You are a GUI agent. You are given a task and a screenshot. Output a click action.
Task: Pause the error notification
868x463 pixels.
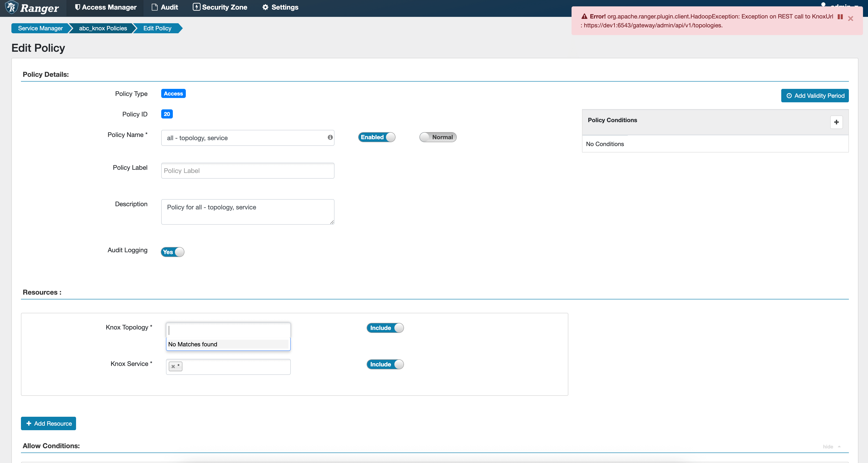point(840,17)
